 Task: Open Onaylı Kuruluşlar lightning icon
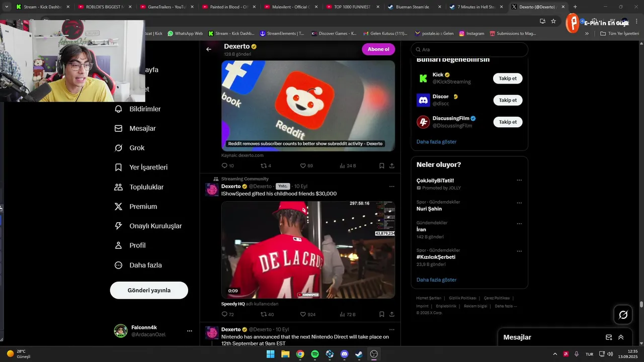point(119,226)
